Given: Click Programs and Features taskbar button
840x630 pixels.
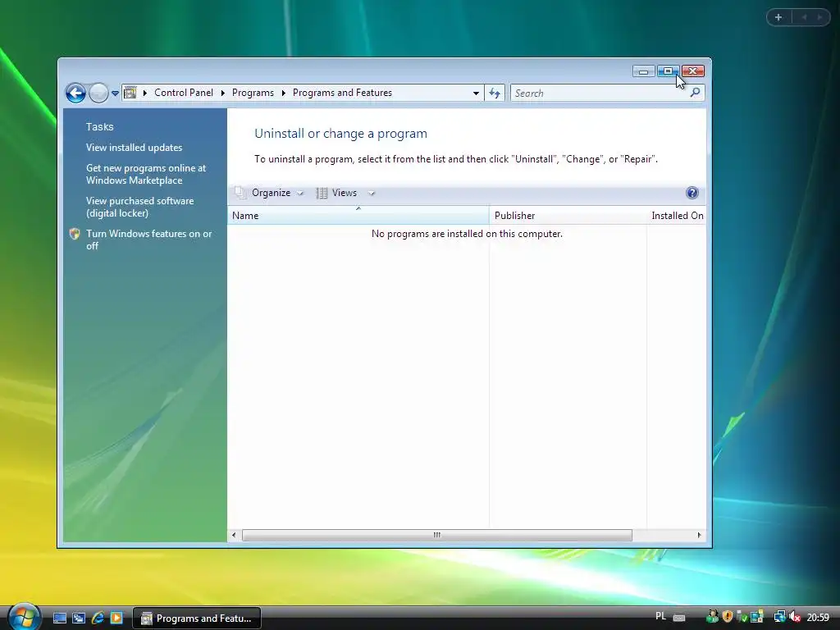Looking at the screenshot, I should [x=197, y=619].
